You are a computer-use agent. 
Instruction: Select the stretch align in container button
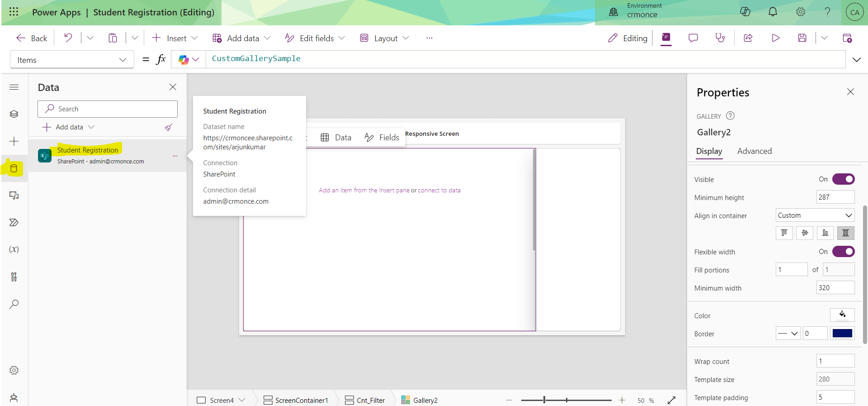(x=845, y=233)
